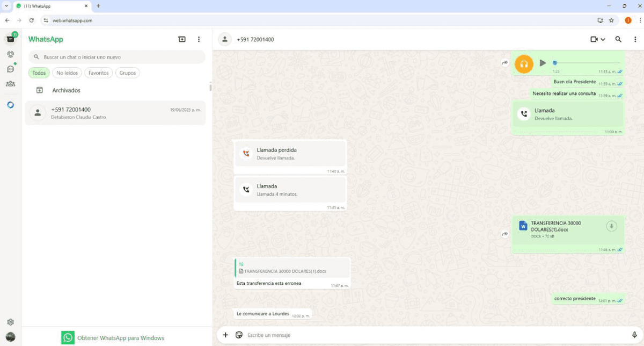Select the Todos chat filter
The height and width of the screenshot is (346, 644).
point(39,73)
